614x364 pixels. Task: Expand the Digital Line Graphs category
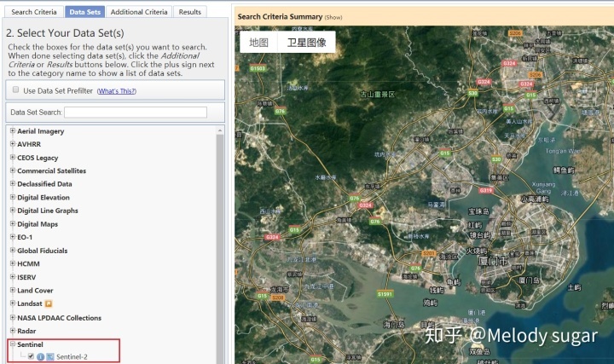point(13,211)
